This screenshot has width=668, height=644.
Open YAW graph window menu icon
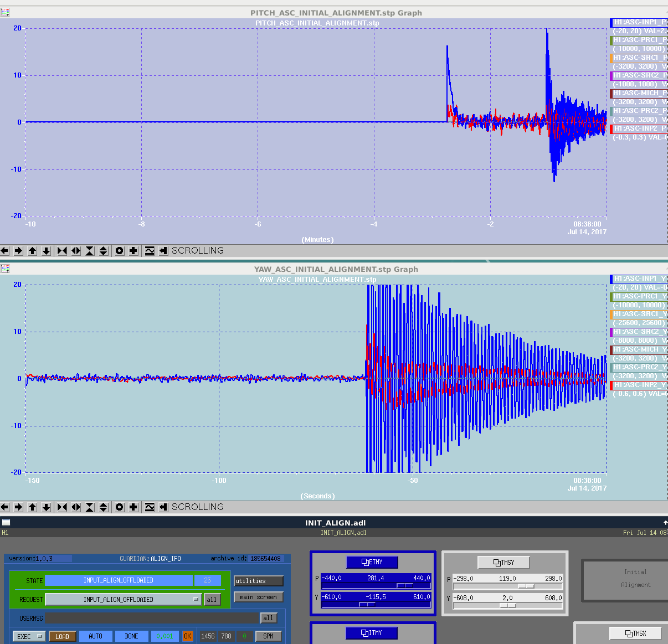click(6, 269)
